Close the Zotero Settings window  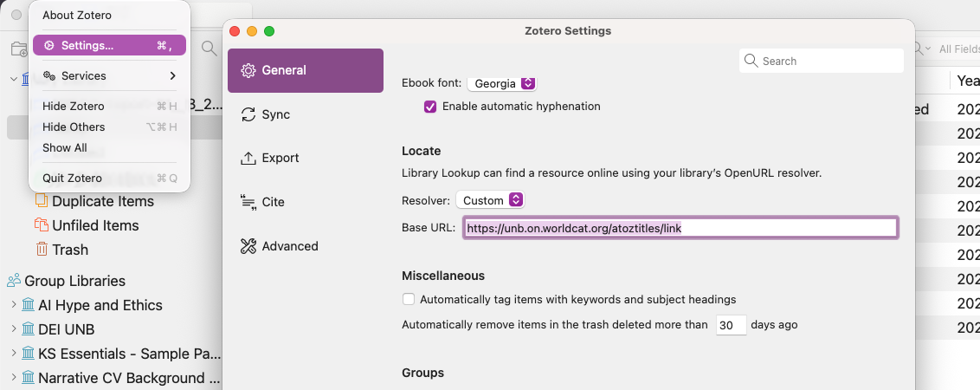point(235,30)
